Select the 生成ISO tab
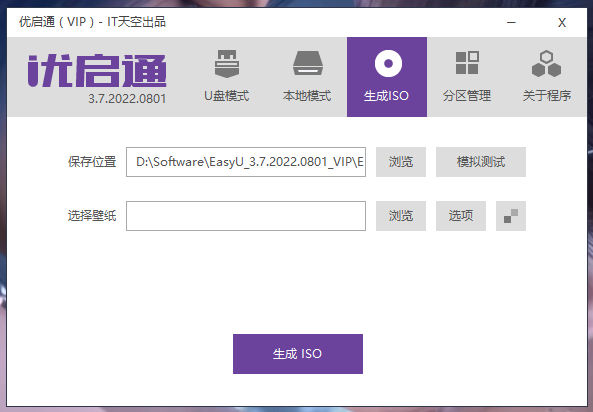The image size is (593, 412). tap(387, 77)
